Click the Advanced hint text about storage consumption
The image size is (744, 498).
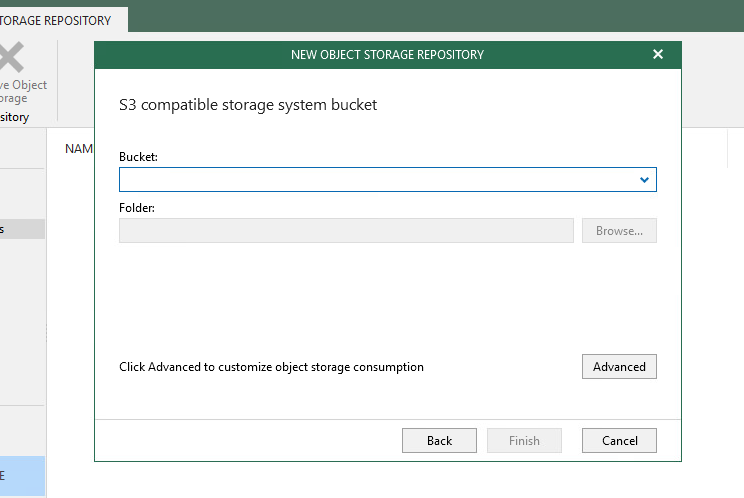(x=271, y=367)
